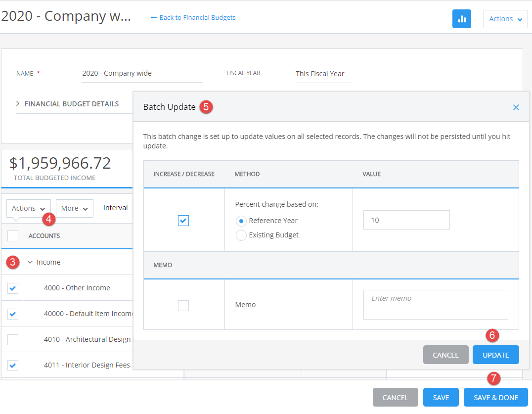The width and height of the screenshot is (532, 414).
Task: Expand Financial Budget Details section
Action: 68,104
